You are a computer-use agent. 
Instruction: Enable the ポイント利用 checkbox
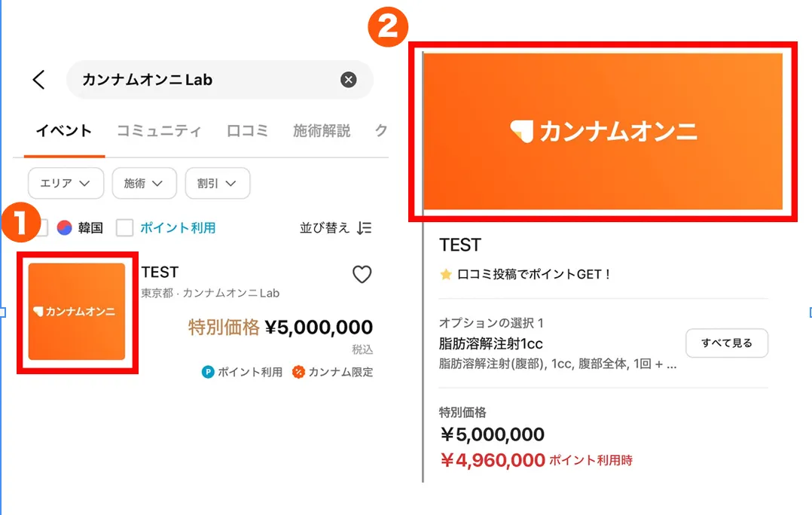point(124,227)
